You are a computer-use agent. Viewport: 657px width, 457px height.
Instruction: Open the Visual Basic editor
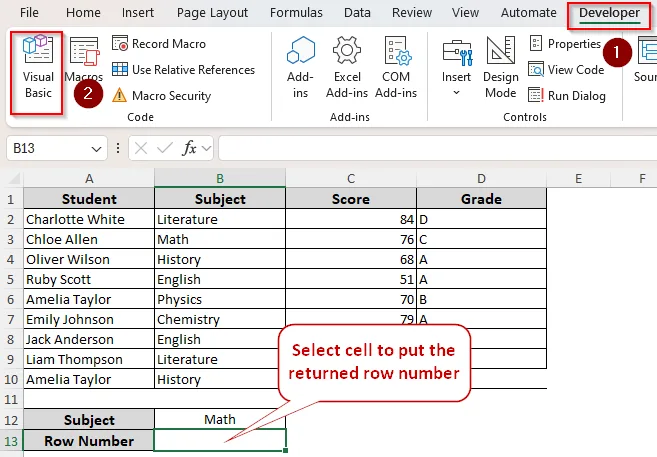pos(38,69)
